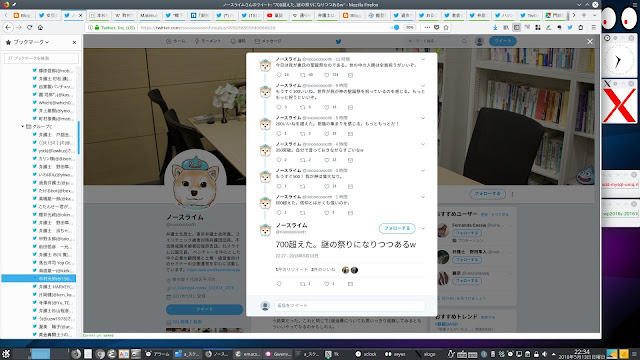The height and width of the screenshot is (360, 640).
Task: Toggle the sidebar with the toolbar sidebar icon
Action: [x=516, y=27]
